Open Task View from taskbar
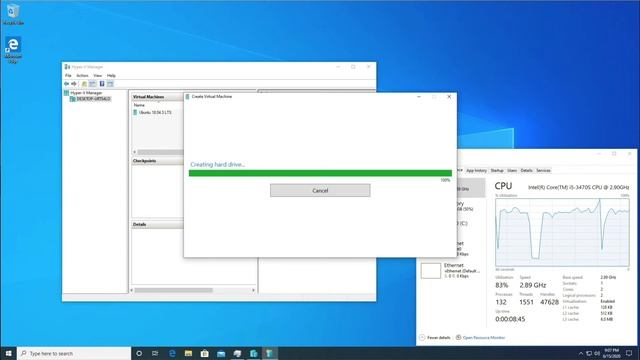640x360 pixels. pyautogui.click(x=155, y=353)
